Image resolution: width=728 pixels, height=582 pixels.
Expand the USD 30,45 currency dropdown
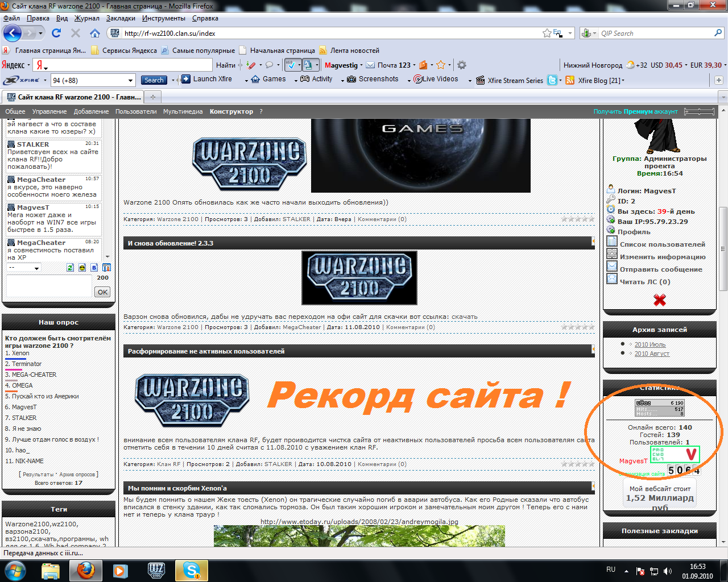tap(685, 65)
